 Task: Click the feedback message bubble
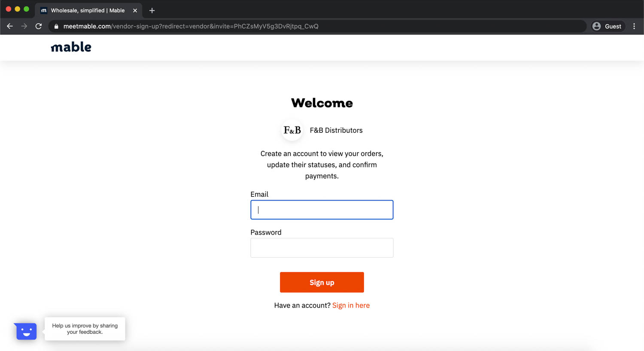[85, 329]
